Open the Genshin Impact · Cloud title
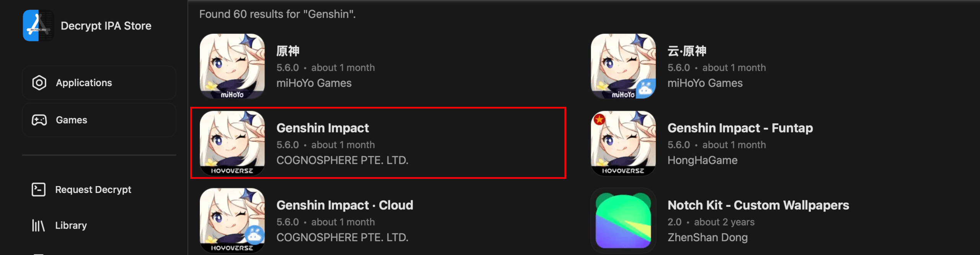The image size is (980, 255). (x=345, y=205)
